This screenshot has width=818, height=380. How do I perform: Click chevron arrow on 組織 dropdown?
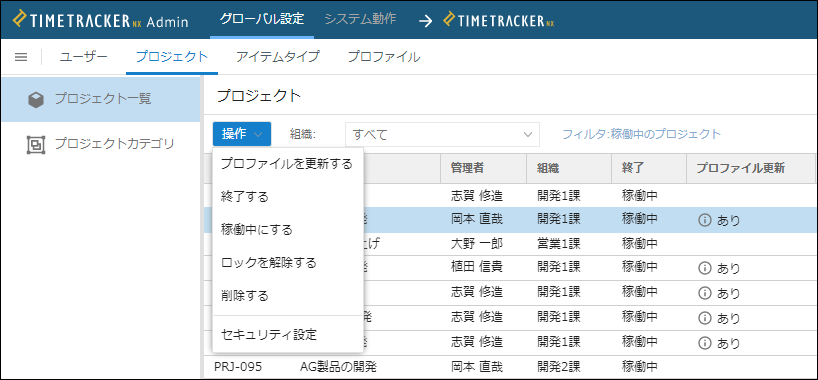coord(527,135)
